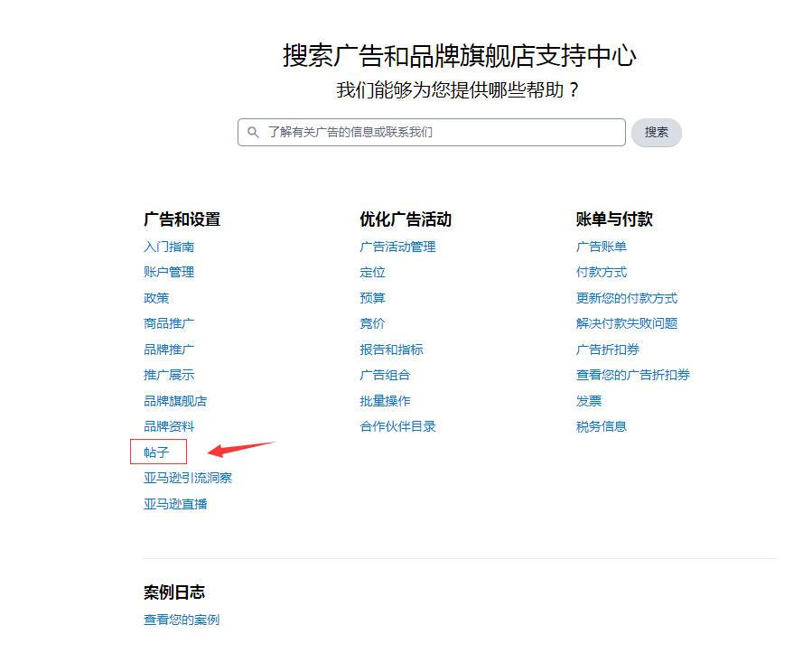View 品牌资料 brand profile info

click(170, 425)
